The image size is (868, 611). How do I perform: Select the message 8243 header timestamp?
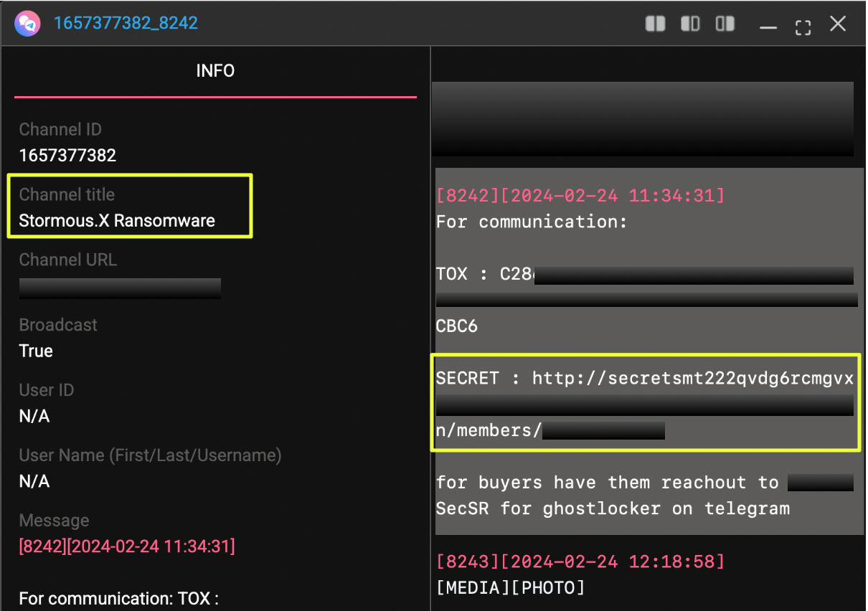[580, 562]
